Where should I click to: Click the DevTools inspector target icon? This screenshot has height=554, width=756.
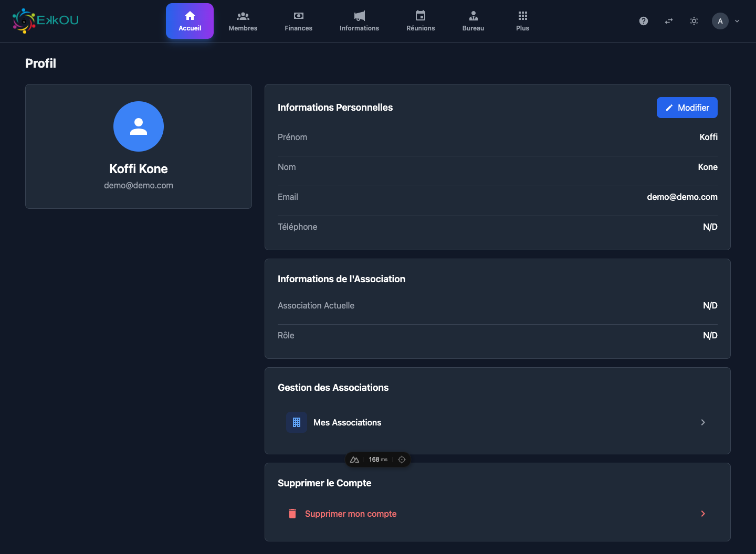click(x=402, y=460)
